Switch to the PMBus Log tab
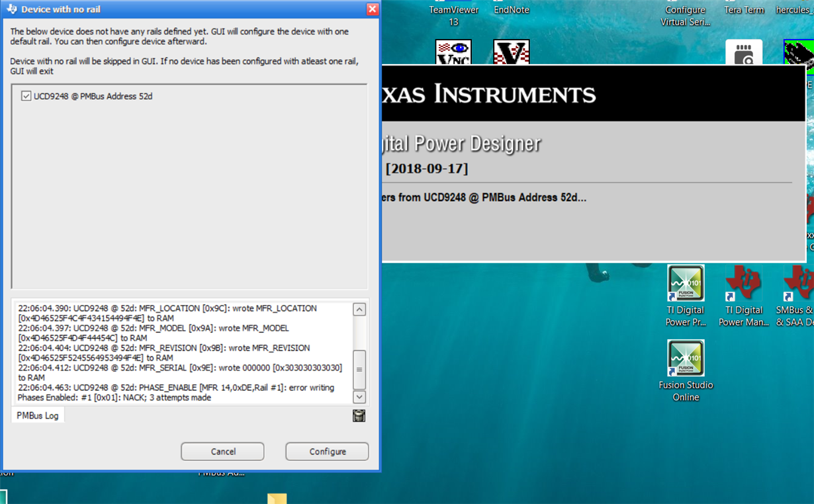 click(x=38, y=415)
